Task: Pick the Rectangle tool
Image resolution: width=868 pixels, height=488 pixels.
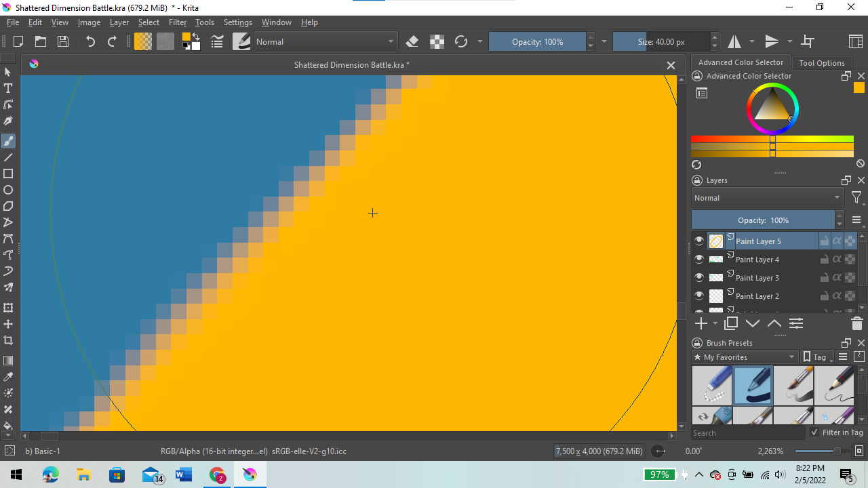Action: tap(8, 174)
